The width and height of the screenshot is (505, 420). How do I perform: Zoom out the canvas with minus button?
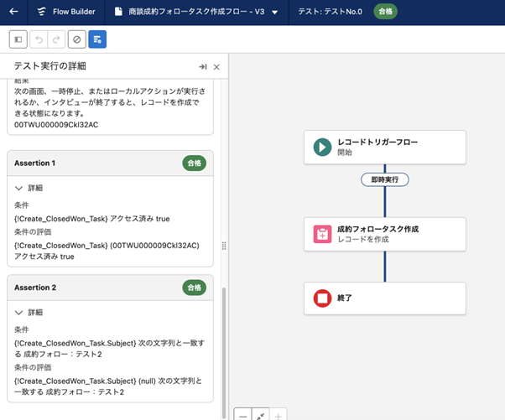click(242, 414)
